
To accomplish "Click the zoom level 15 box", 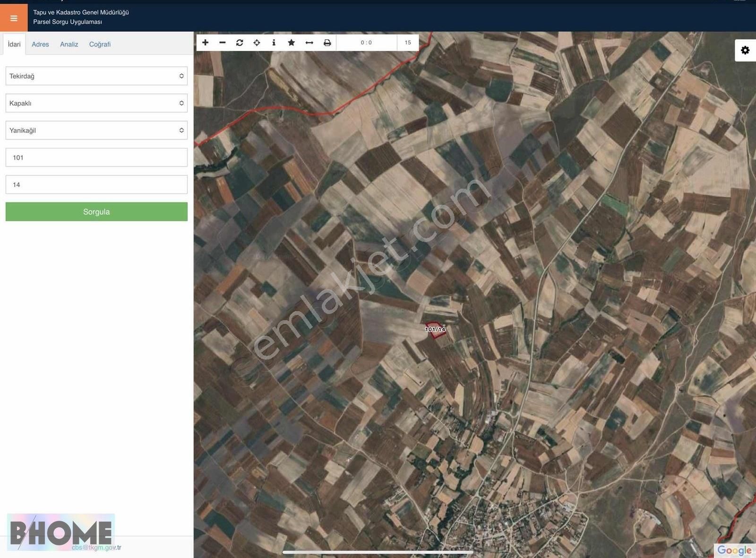I will click(x=408, y=43).
